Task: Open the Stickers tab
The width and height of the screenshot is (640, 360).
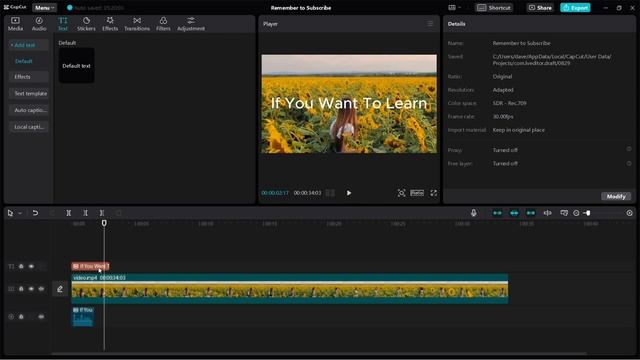Action: click(86, 24)
